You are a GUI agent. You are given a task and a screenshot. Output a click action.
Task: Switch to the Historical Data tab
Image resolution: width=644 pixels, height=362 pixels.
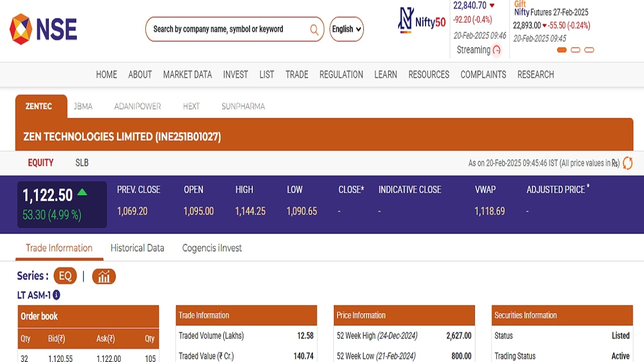pos(137,248)
